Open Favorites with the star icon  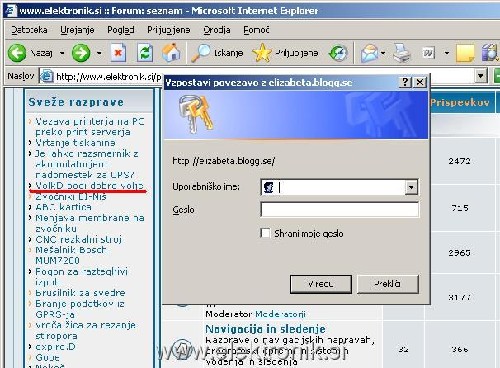click(x=262, y=53)
